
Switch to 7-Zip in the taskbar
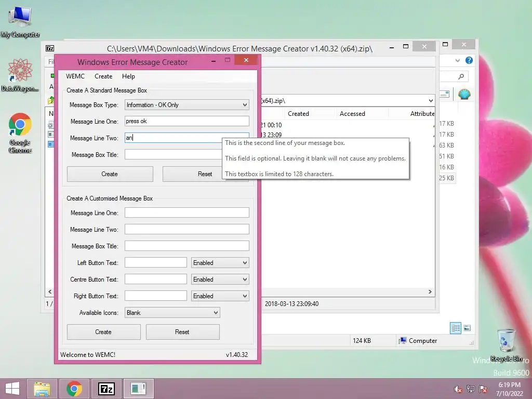pyautogui.click(x=106, y=389)
